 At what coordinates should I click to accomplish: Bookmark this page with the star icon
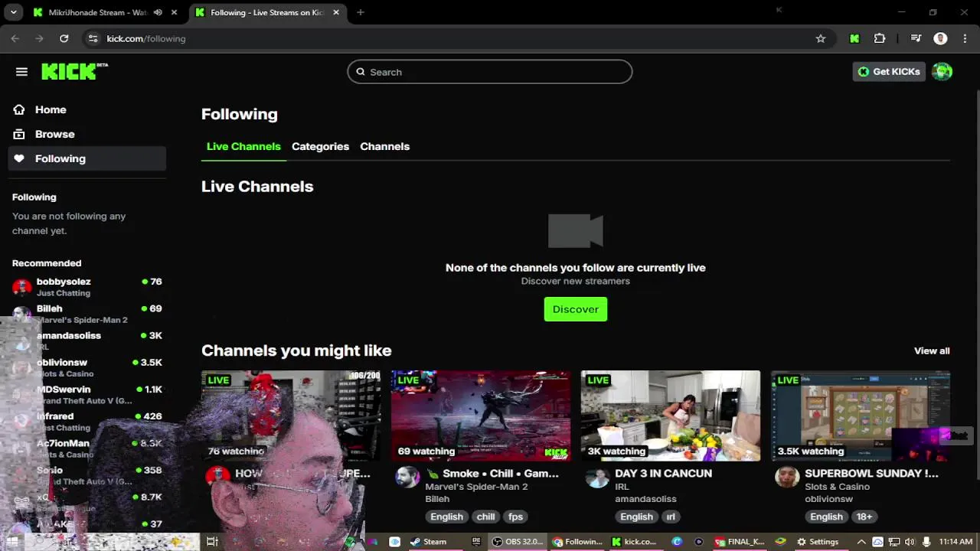coord(821,38)
